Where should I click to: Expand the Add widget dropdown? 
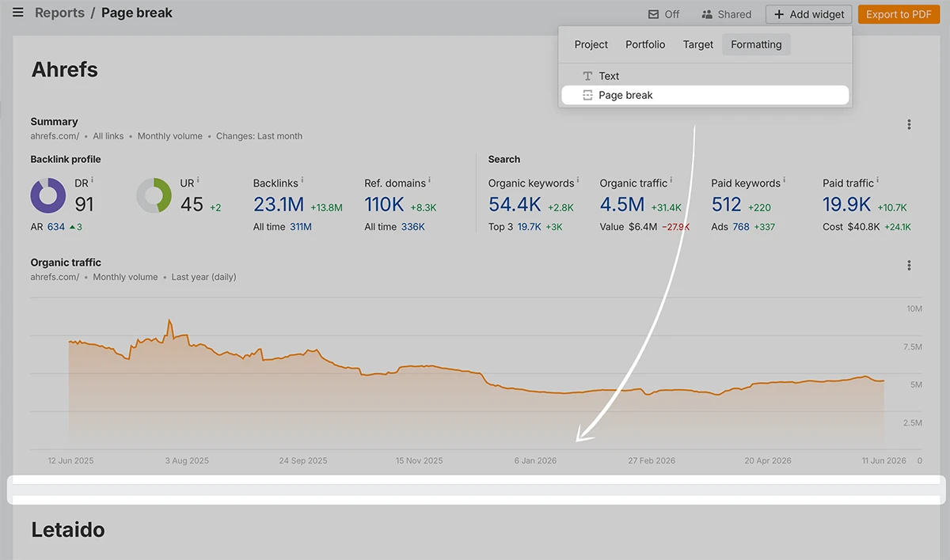pos(809,14)
